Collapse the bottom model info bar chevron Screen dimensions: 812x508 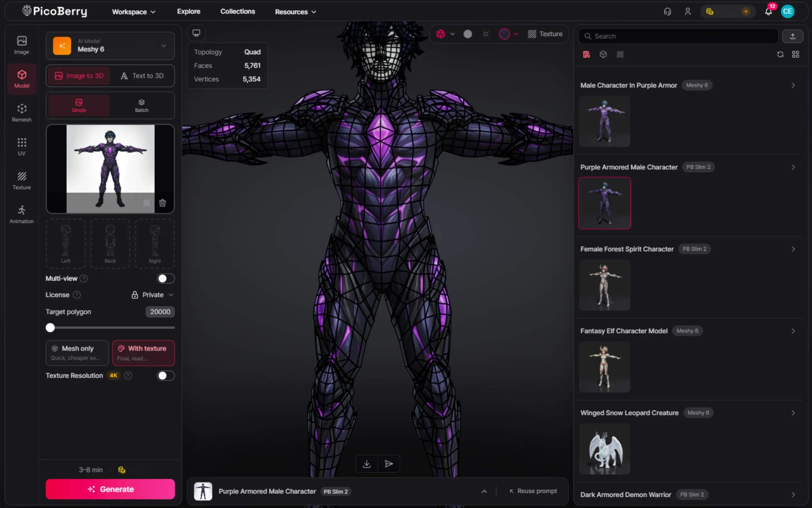pos(484,491)
